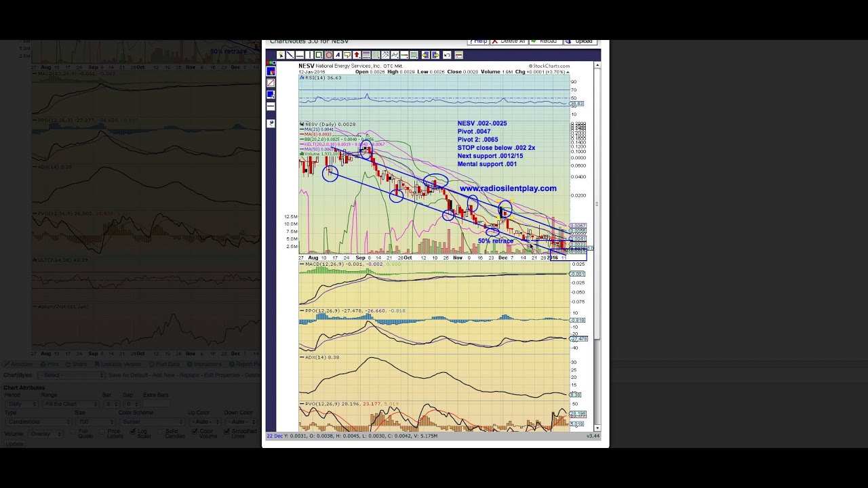
Task: Click the last toolbar icon after undo
Action: [458, 55]
